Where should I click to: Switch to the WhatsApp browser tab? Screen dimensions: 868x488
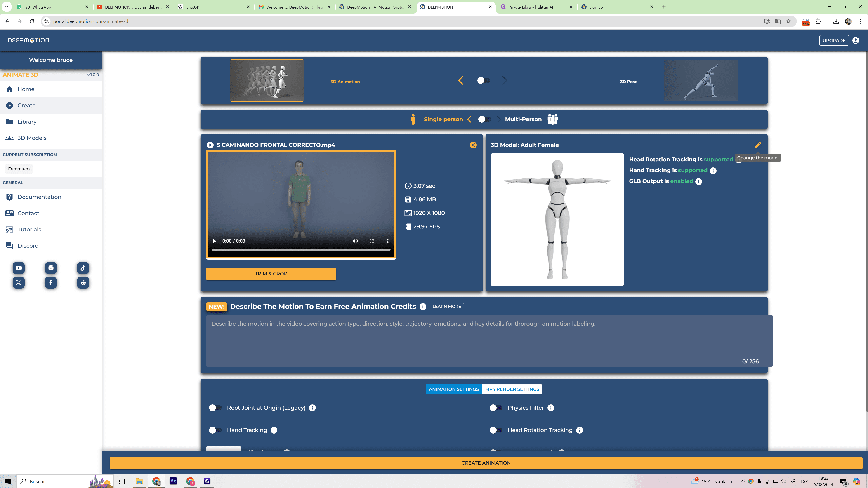(x=52, y=7)
